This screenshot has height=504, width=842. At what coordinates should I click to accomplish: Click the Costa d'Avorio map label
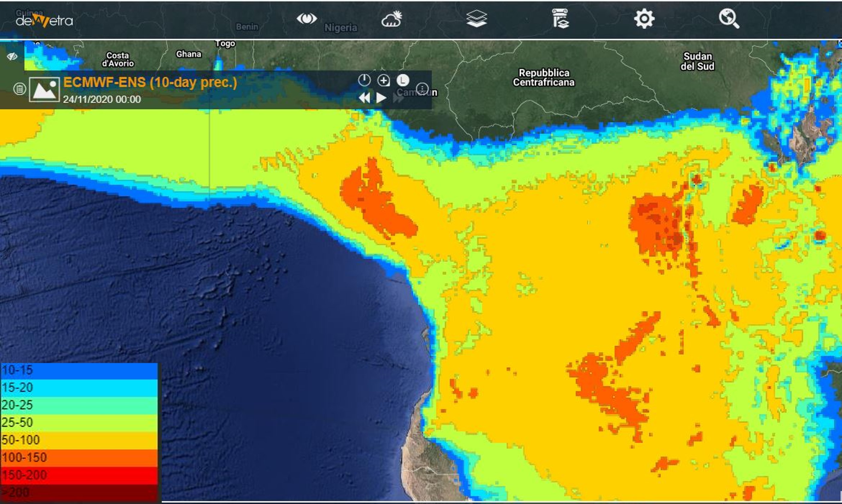(118, 60)
